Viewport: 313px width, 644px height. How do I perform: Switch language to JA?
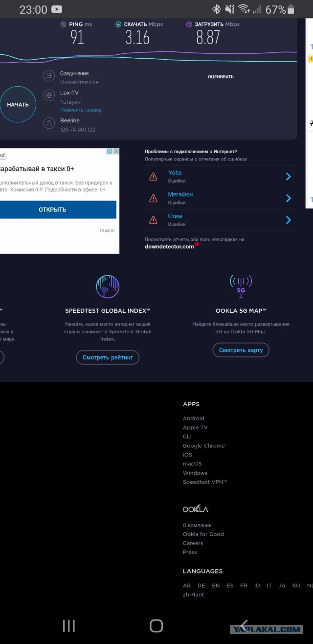(x=282, y=586)
